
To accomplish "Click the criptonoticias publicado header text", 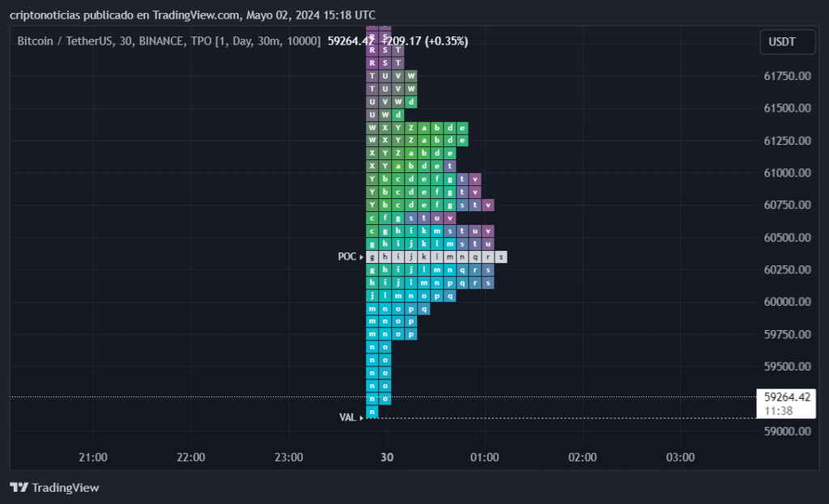I will point(193,15).
